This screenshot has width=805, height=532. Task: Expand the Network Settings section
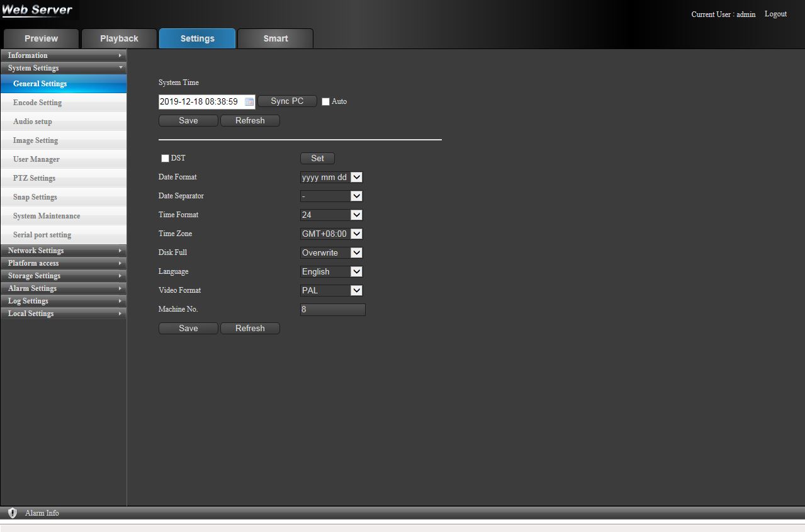click(x=63, y=251)
